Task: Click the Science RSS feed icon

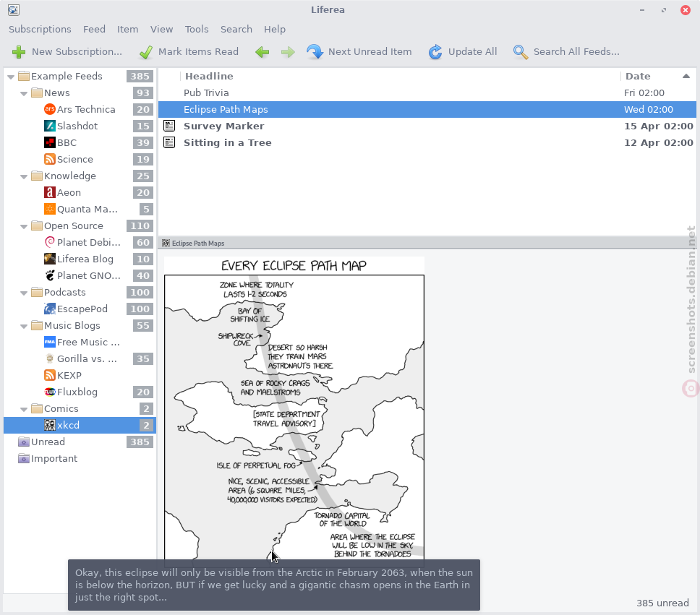Action: [x=50, y=159]
